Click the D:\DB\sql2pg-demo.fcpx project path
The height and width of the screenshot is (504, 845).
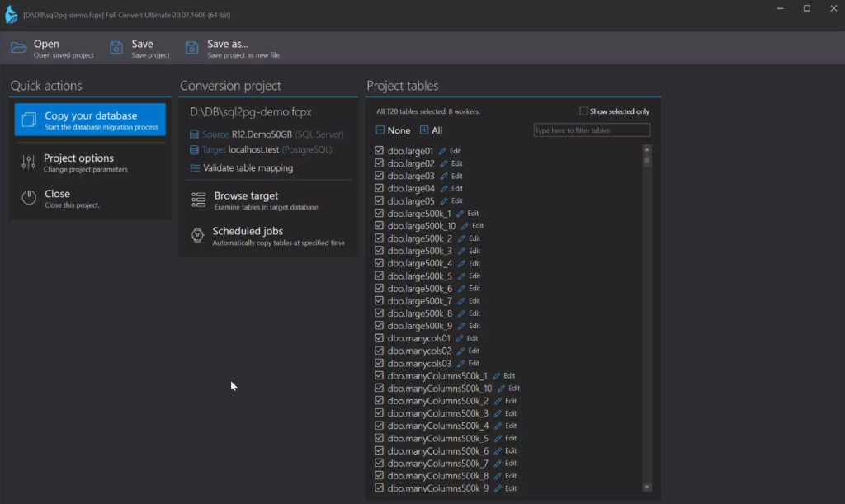click(251, 112)
